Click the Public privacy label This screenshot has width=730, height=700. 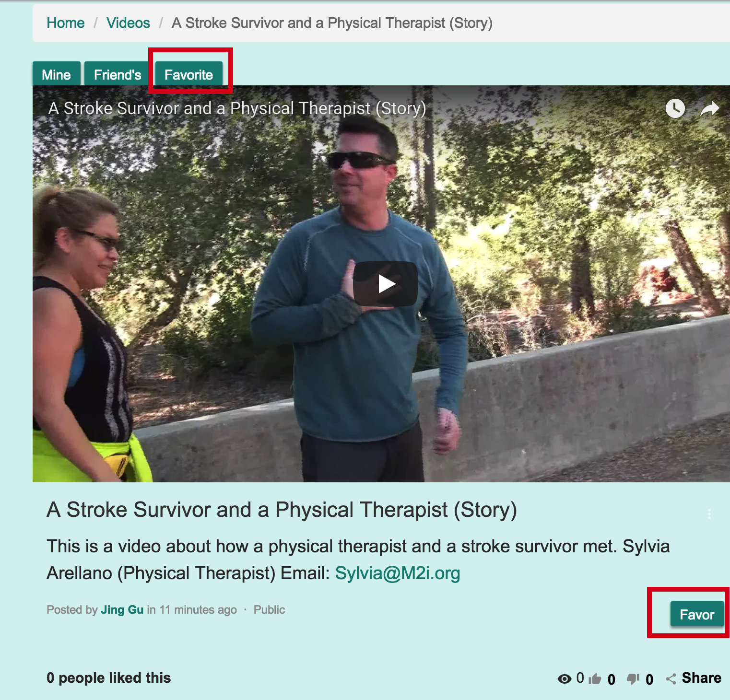(269, 609)
